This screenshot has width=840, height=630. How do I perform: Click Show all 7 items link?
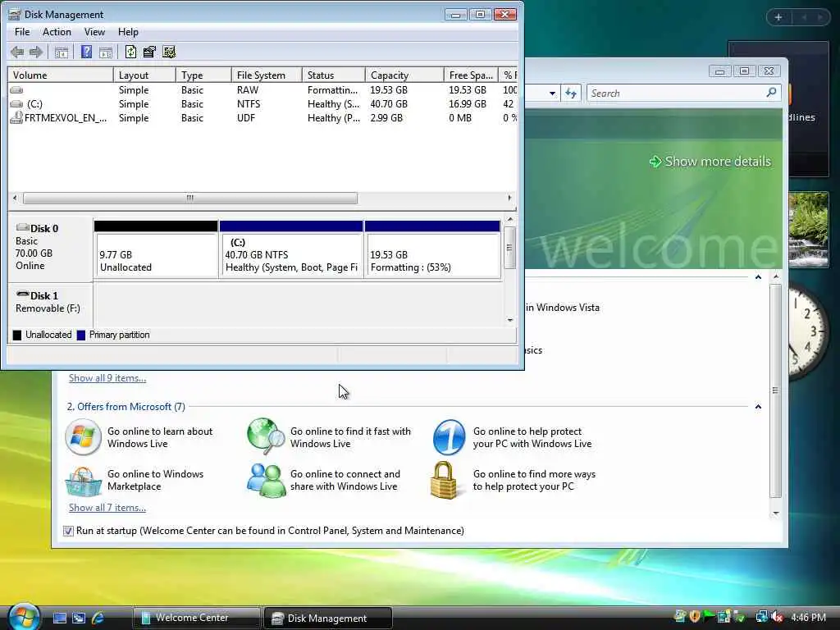[x=107, y=508]
